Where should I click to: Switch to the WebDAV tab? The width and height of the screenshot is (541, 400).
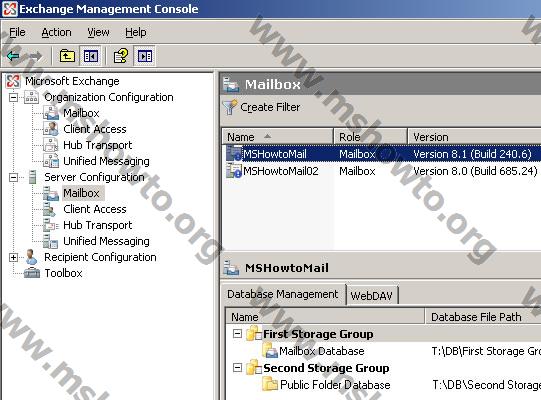[x=372, y=296]
